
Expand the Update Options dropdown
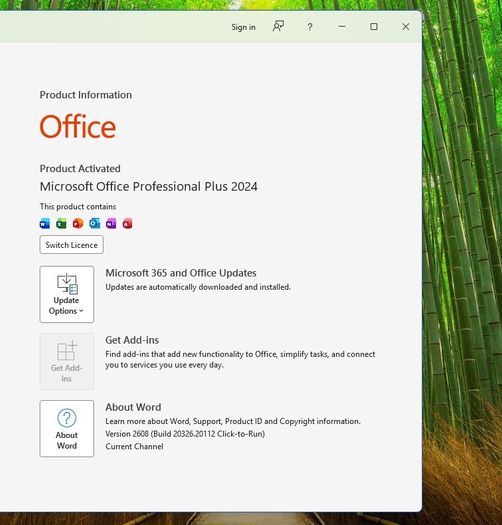tap(67, 294)
